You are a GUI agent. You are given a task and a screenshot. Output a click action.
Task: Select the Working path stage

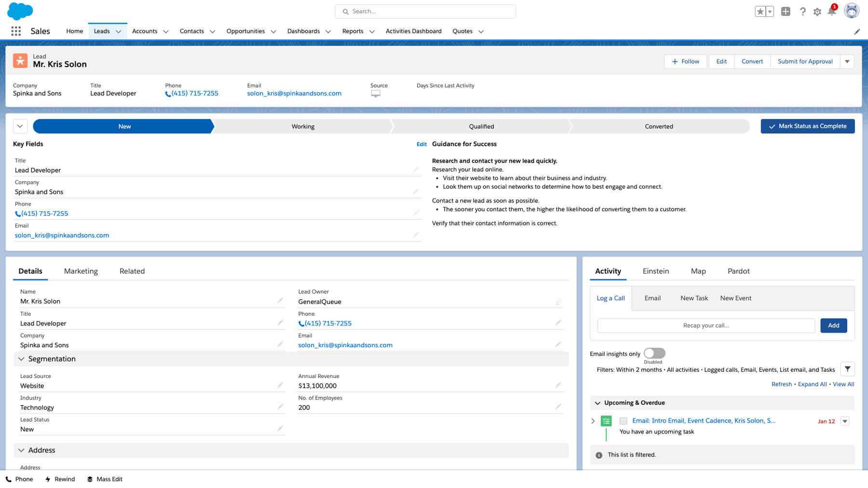click(x=303, y=126)
